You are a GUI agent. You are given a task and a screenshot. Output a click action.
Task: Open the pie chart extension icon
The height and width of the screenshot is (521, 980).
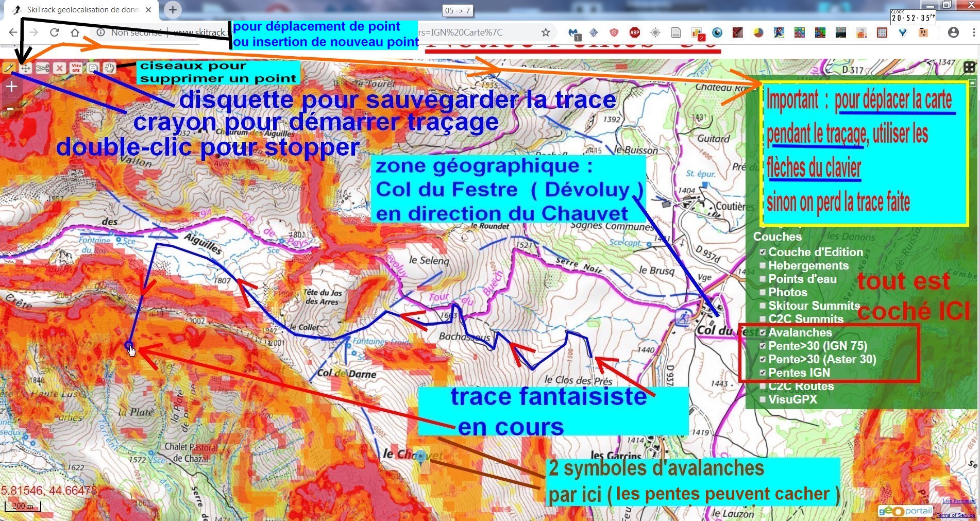pos(758,32)
